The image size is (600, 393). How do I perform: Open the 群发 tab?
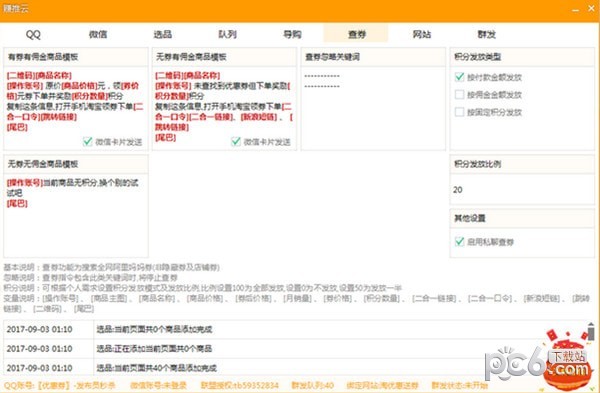pos(486,34)
